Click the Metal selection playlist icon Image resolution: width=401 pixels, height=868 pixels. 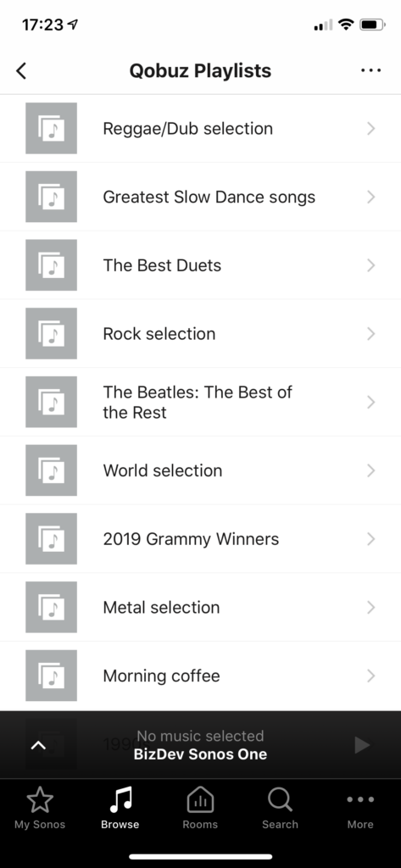pos(51,607)
